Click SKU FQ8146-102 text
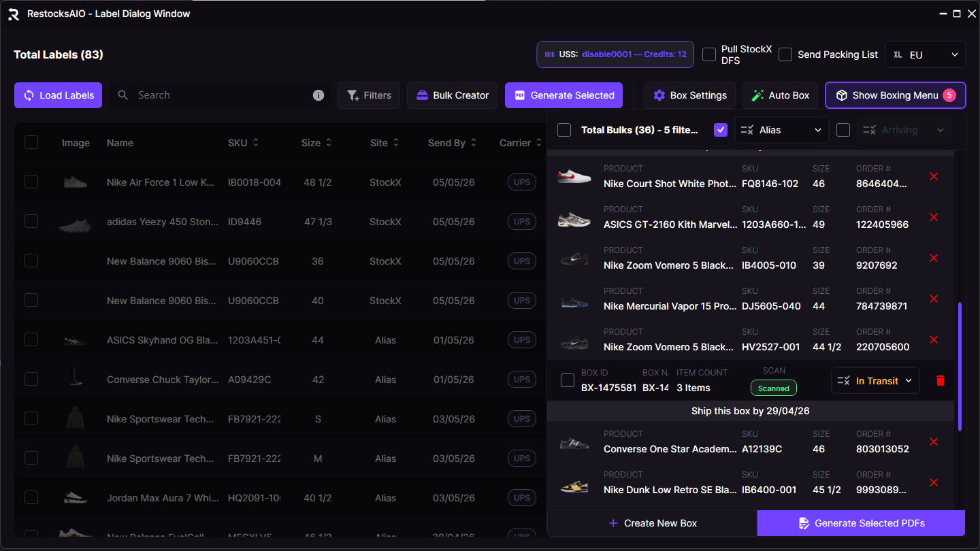 point(770,184)
